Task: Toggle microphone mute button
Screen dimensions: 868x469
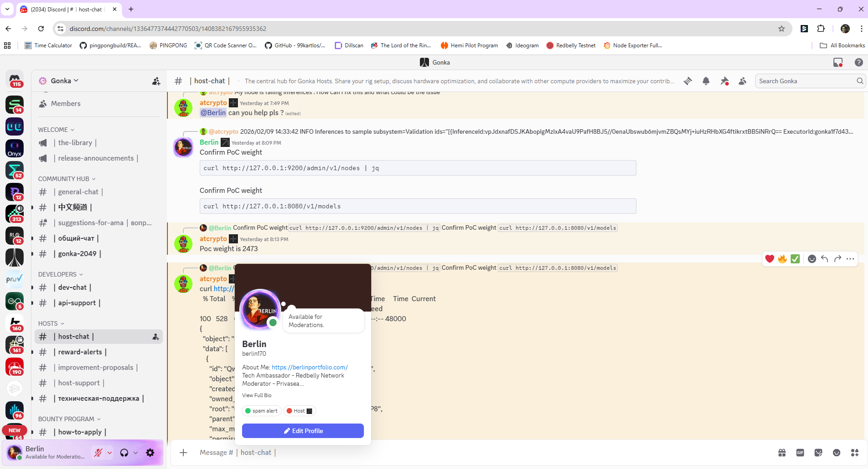Action: (98, 453)
